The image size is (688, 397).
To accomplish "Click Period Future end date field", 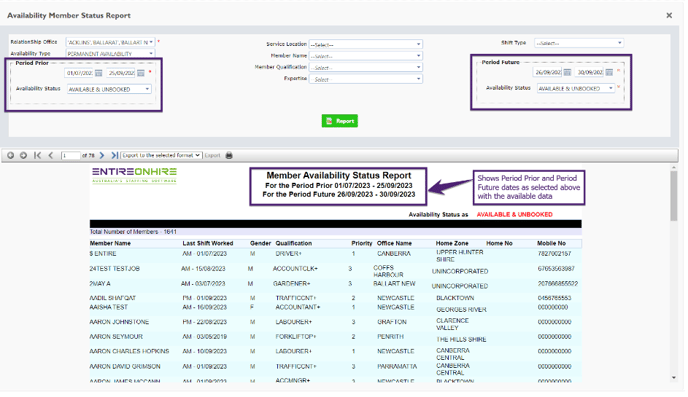I will pos(590,72).
